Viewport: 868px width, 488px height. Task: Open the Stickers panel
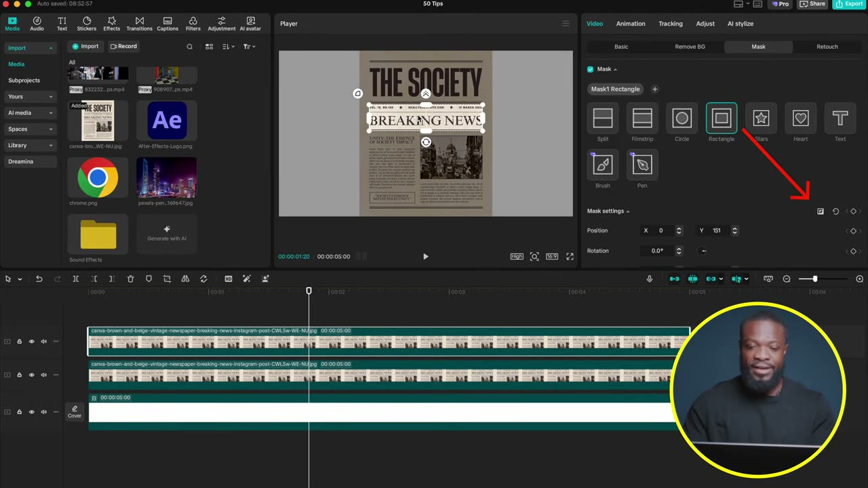pyautogui.click(x=87, y=24)
